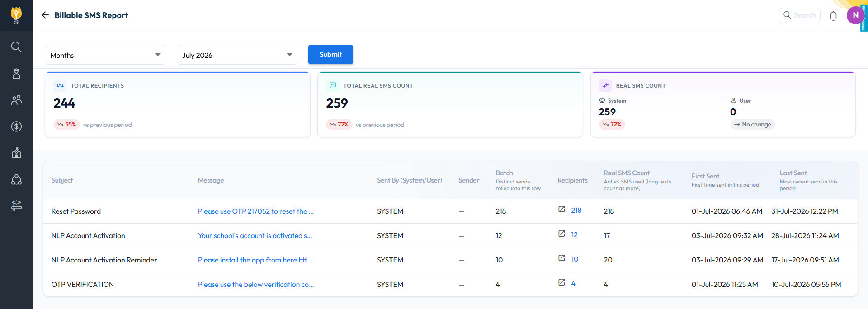Click the Real SMS Count column header
The height and width of the screenshot is (309, 868).
point(627,173)
